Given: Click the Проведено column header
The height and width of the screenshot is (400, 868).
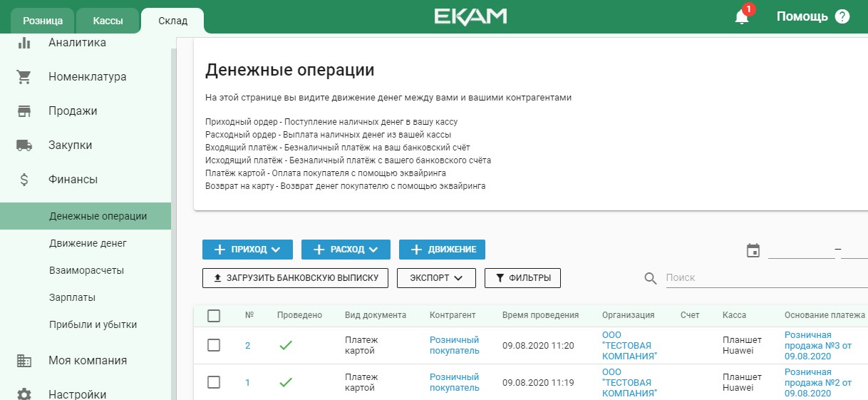Looking at the screenshot, I should coord(299,315).
